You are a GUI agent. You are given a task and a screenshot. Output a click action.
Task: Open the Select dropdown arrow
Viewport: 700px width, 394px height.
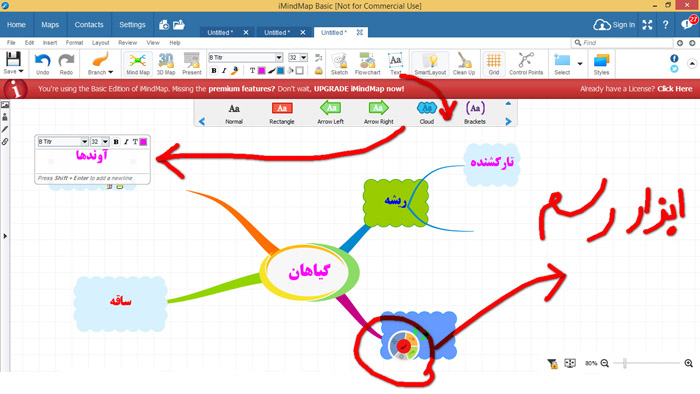coord(580,64)
